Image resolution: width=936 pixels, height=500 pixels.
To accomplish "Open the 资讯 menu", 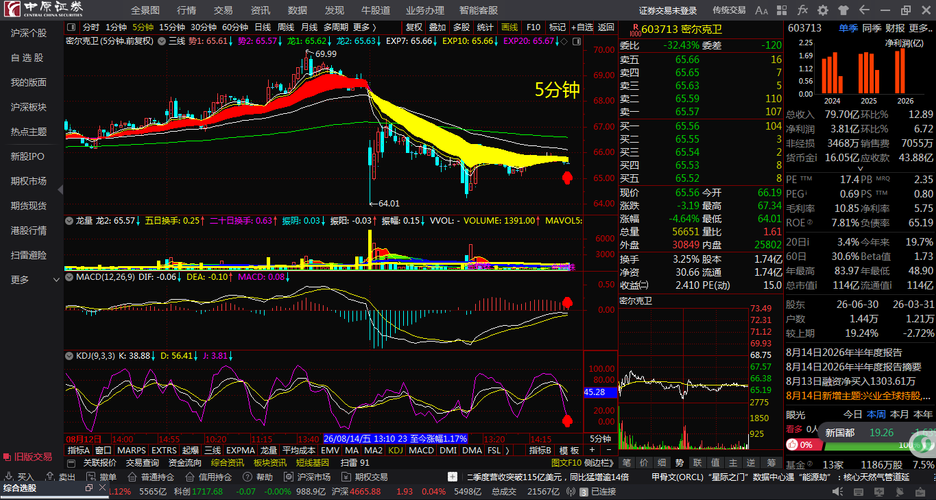I will click(x=260, y=10).
